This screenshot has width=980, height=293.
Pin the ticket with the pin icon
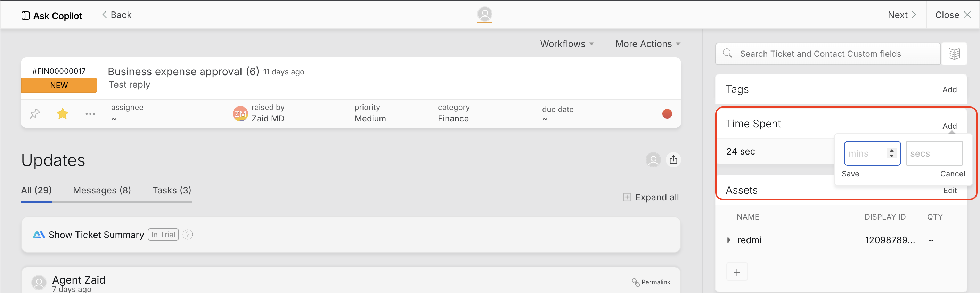(35, 113)
